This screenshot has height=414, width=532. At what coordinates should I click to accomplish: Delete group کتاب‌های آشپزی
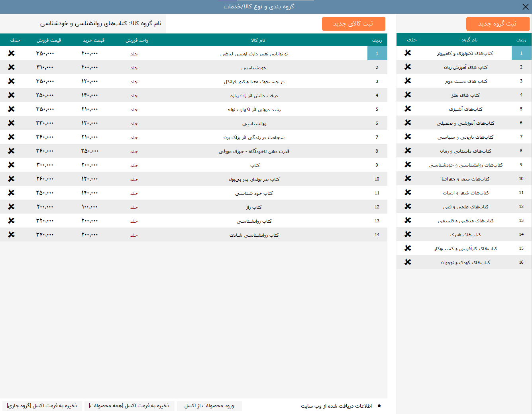408,109
